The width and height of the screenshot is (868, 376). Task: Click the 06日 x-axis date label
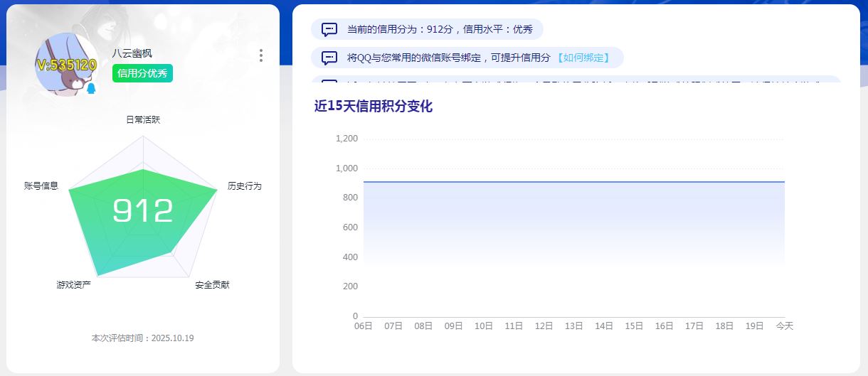[364, 326]
